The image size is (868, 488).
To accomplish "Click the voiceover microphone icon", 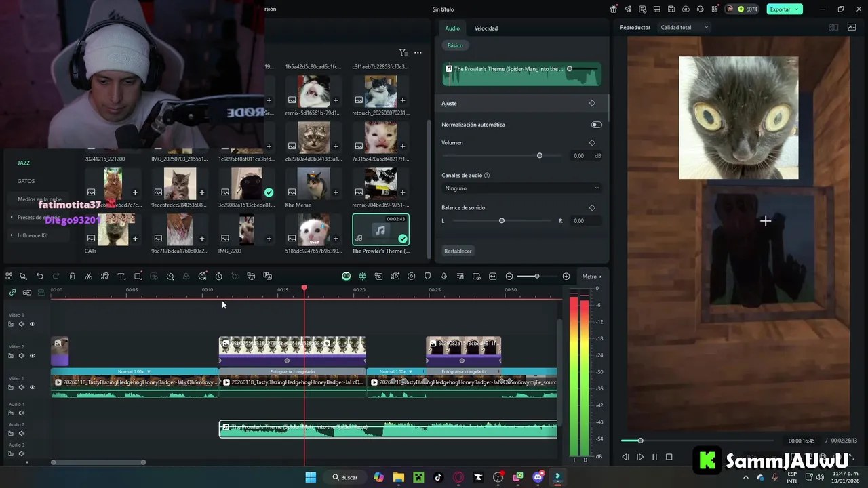I will (443, 277).
